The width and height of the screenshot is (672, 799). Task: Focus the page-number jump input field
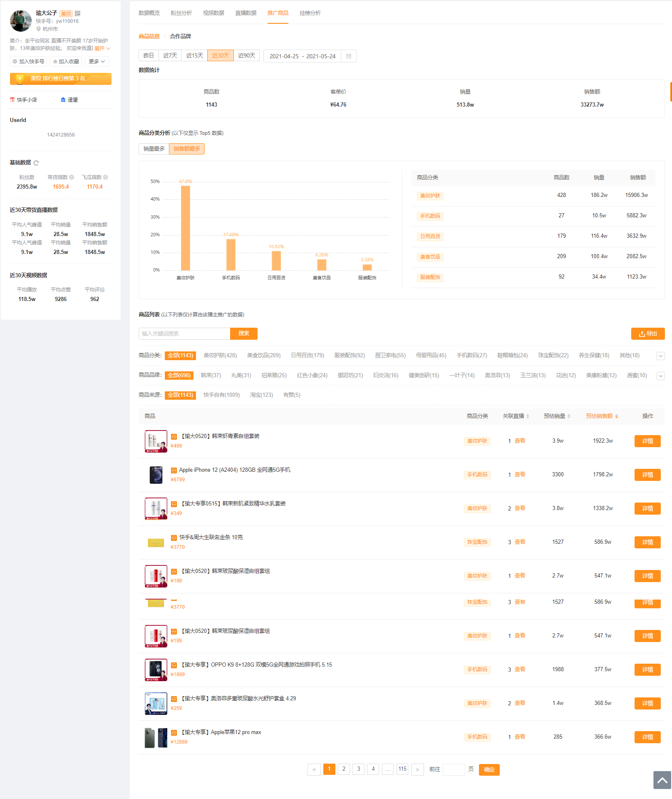(454, 769)
